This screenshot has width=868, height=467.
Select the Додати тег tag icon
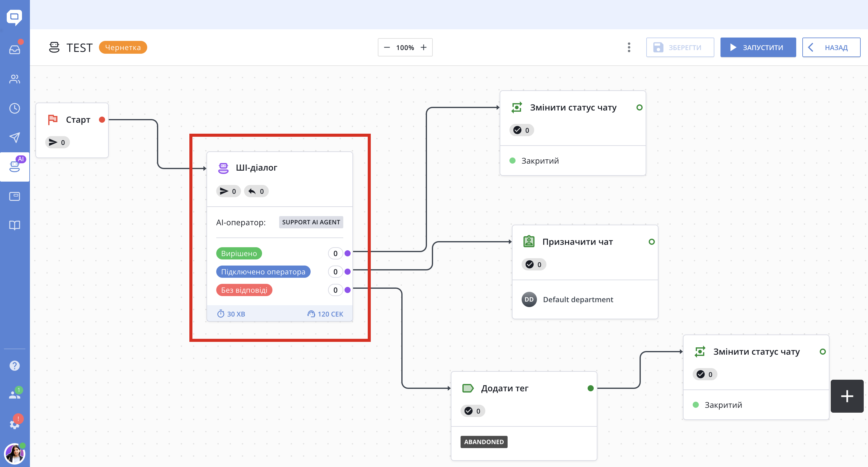(x=468, y=388)
